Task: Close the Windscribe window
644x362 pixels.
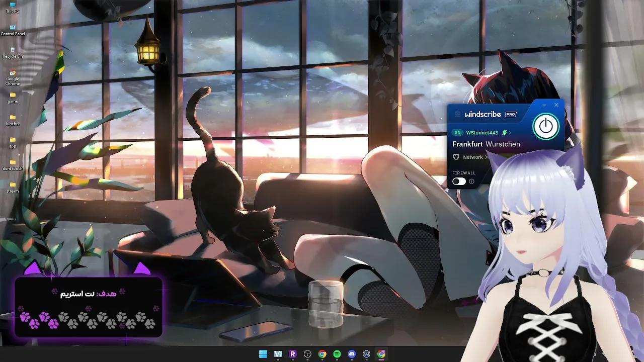Action: click(556, 105)
